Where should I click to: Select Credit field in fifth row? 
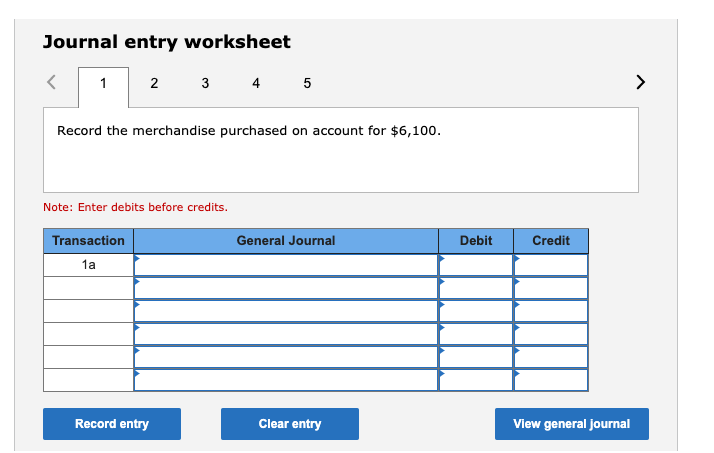pyautogui.click(x=551, y=357)
